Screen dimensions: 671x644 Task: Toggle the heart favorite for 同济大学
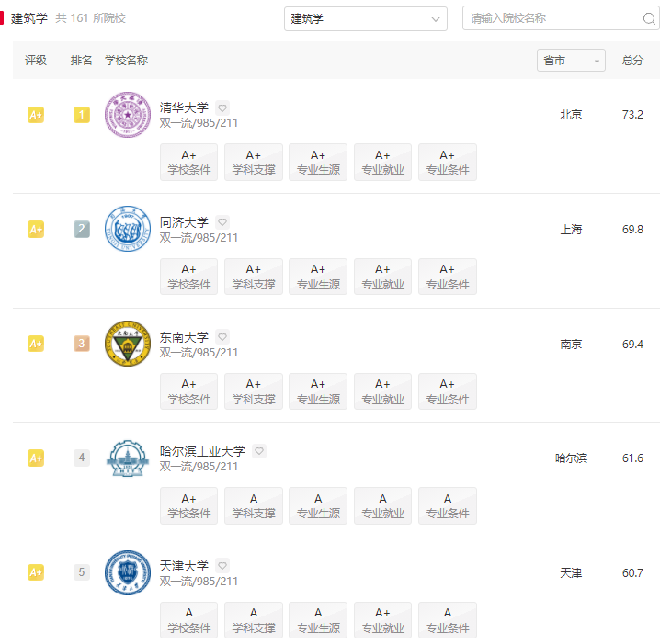[222, 222]
